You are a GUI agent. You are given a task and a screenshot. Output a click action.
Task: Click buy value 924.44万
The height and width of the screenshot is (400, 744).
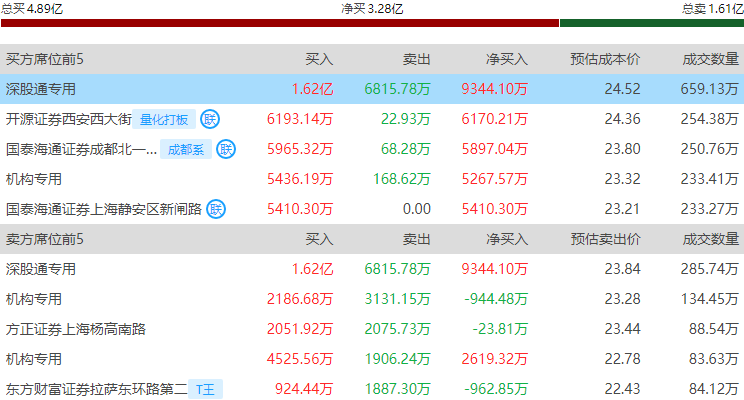pos(304,389)
